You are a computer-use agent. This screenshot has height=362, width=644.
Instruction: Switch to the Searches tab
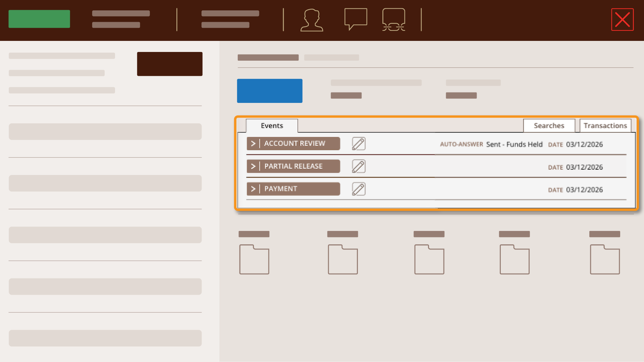tap(549, 126)
